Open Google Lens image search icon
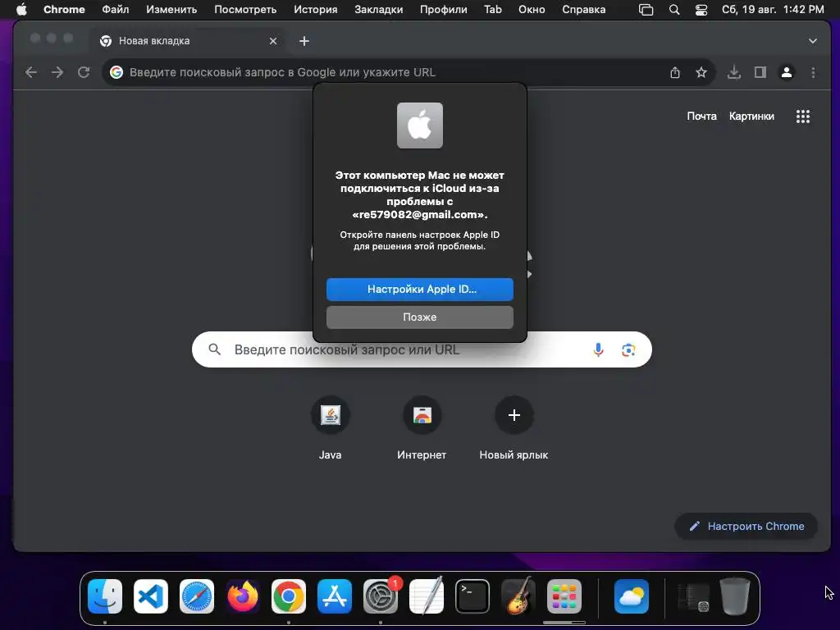The width and height of the screenshot is (840, 630). [628, 349]
